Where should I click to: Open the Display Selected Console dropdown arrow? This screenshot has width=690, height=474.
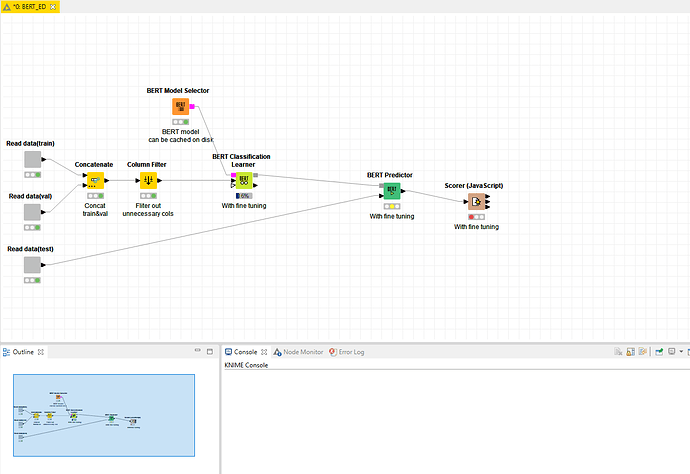point(681,352)
